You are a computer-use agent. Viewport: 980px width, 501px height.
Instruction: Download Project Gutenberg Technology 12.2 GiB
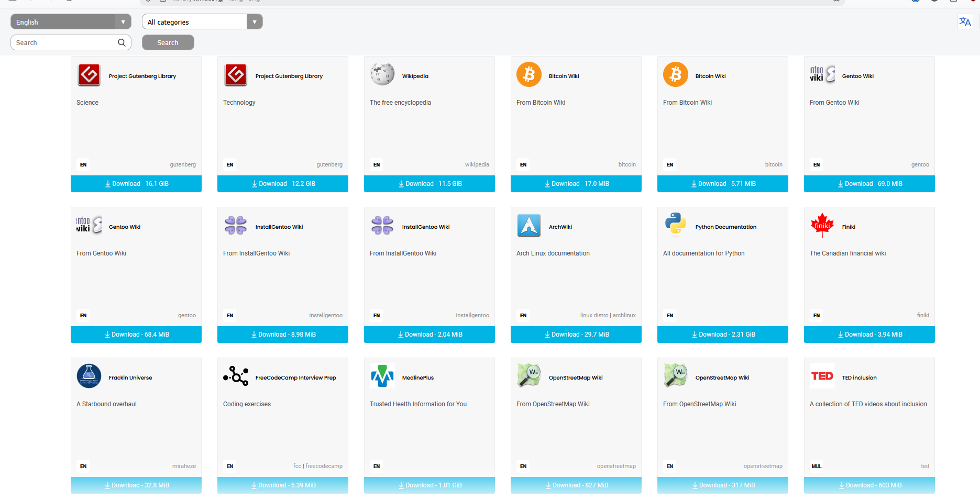click(283, 184)
